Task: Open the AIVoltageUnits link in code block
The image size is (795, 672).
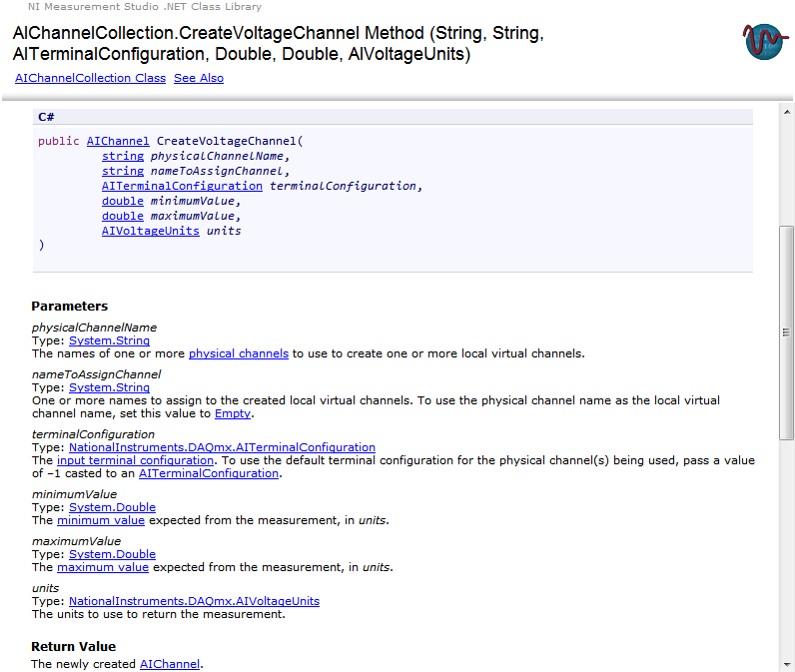Action: coord(151,231)
